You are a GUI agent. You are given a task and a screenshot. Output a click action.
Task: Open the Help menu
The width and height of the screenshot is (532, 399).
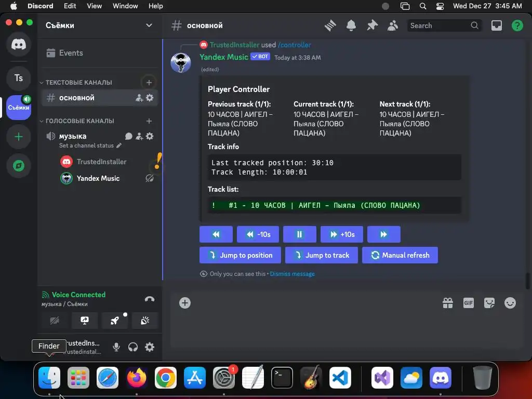coord(156,6)
